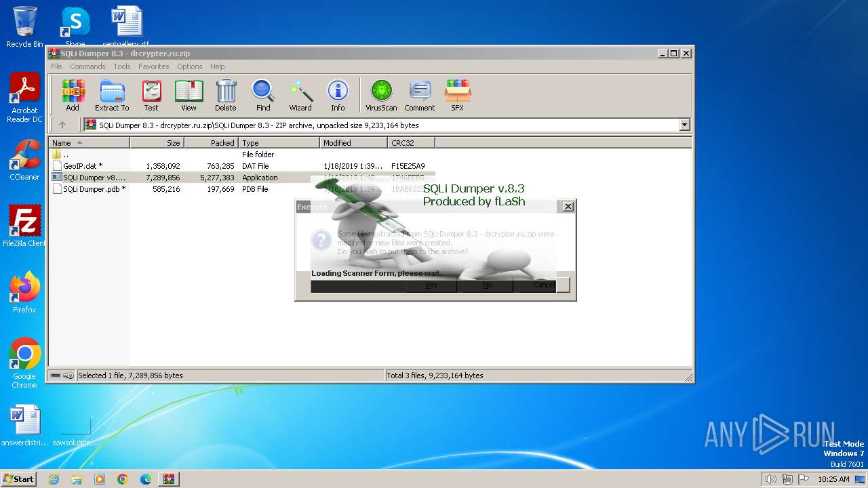
Task: Go up one folder level arrow
Action: [62, 125]
